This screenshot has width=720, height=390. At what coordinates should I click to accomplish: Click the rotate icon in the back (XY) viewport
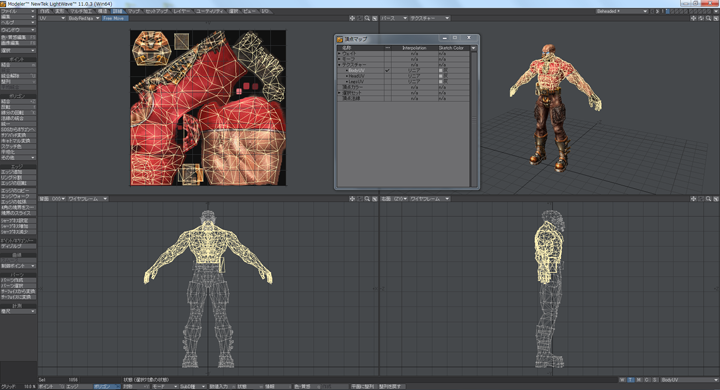pos(360,199)
